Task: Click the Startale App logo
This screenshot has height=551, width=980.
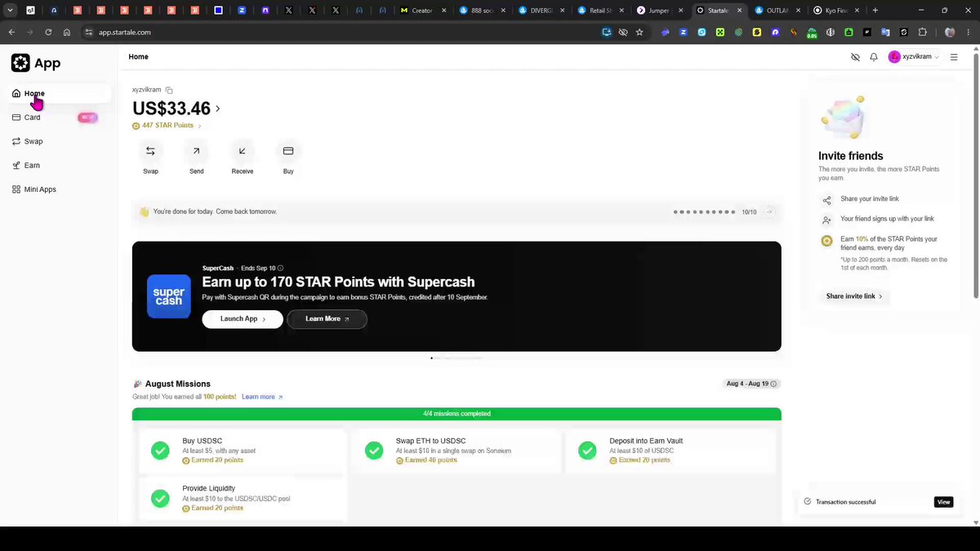Action: click(36, 63)
